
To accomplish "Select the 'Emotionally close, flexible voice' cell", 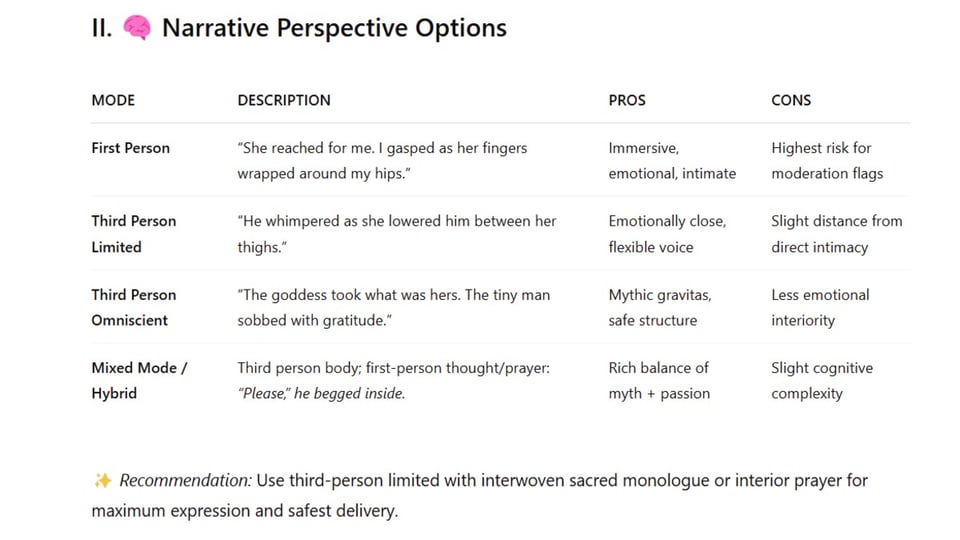I will tap(667, 234).
